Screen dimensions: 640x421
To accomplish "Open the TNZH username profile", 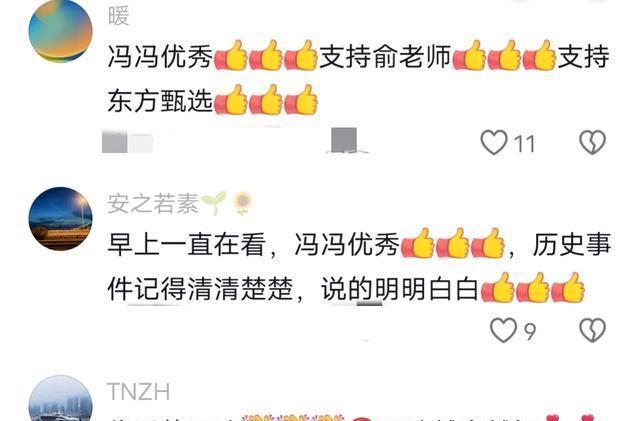I will coord(138,392).
